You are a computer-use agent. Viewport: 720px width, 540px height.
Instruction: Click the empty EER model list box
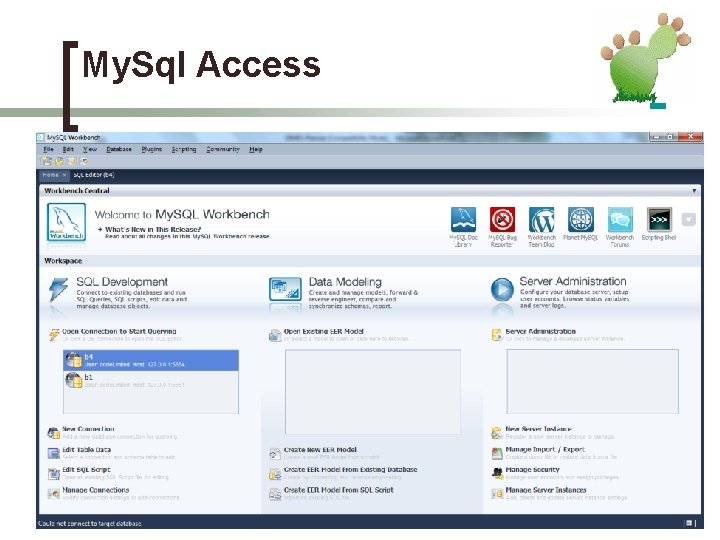pos(373,392)
